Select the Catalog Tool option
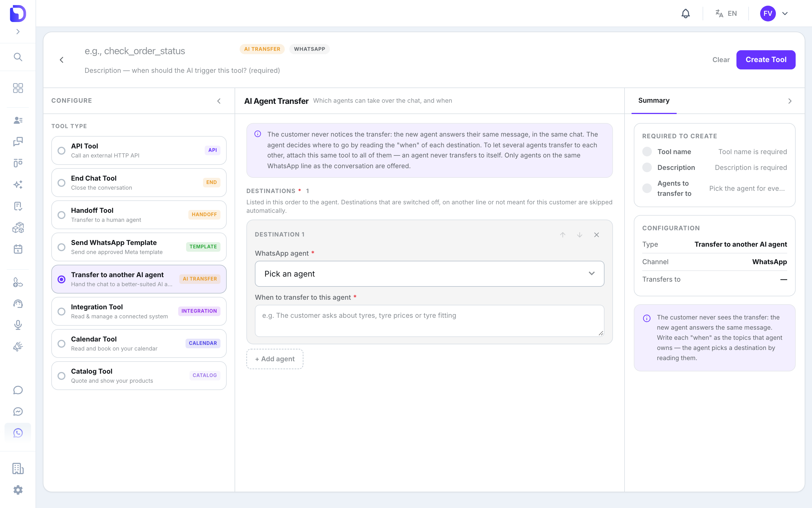Screen dimensions: 812x508 [x=139, y=376]
